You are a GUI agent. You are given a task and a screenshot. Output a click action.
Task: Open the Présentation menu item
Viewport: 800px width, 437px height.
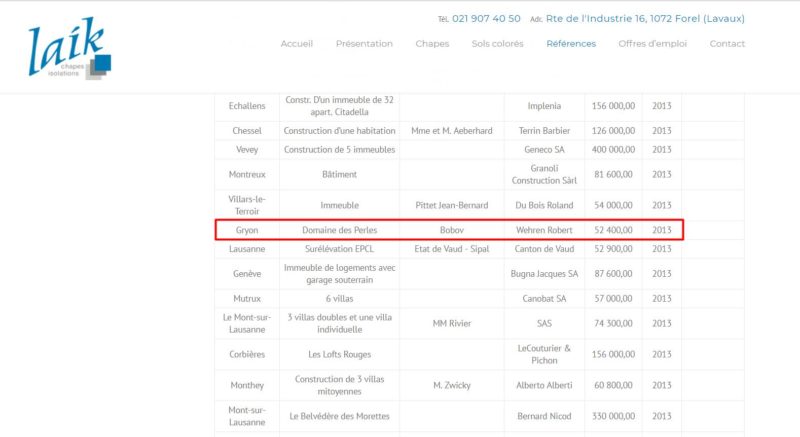[x=364, y=44]
